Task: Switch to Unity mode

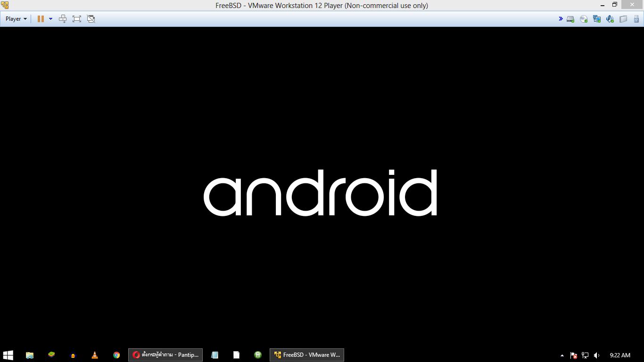Action: coord(91,19)
